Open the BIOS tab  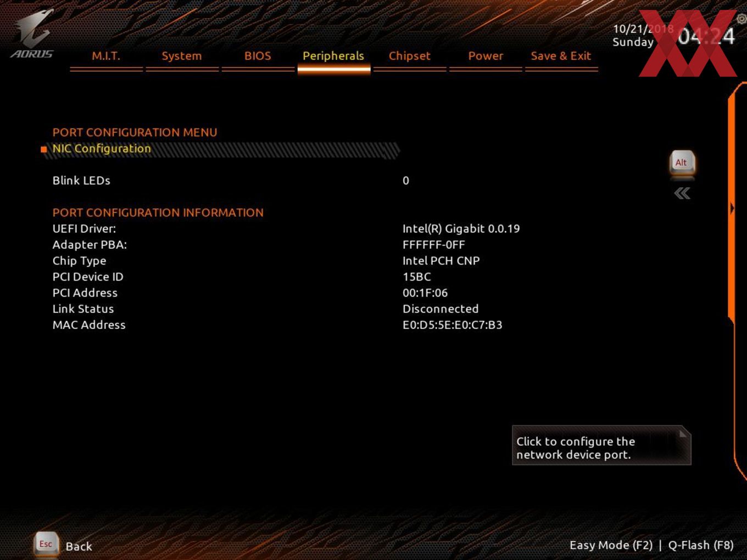258,56
